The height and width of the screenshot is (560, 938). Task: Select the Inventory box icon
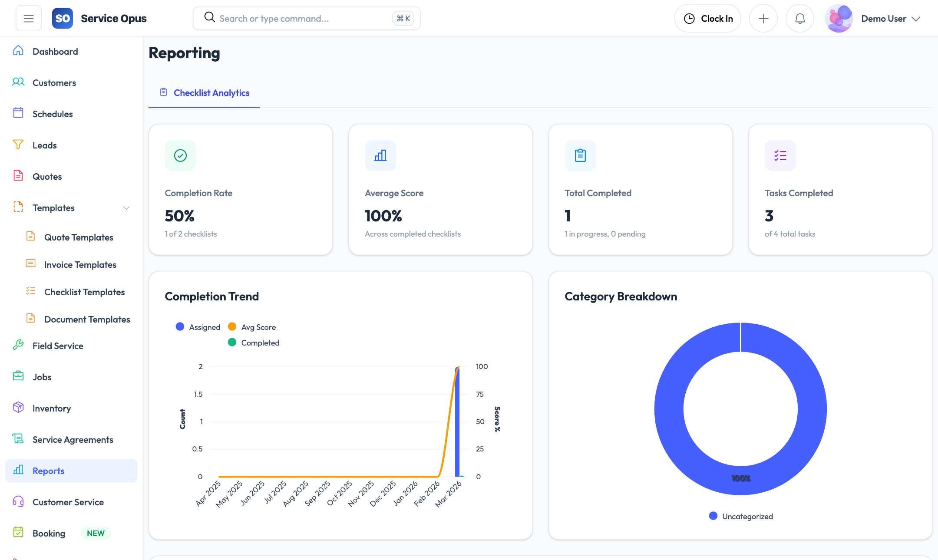(18, 408)
